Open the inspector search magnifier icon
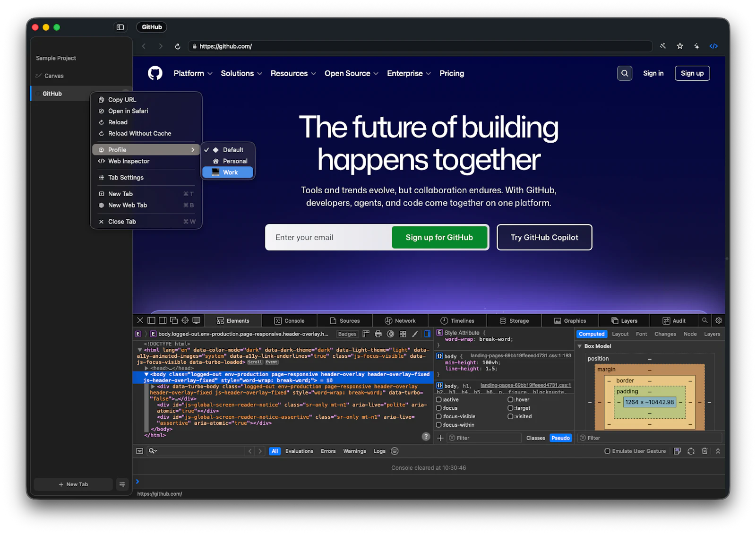The image size is (756, 534). (x=704, y=320)
